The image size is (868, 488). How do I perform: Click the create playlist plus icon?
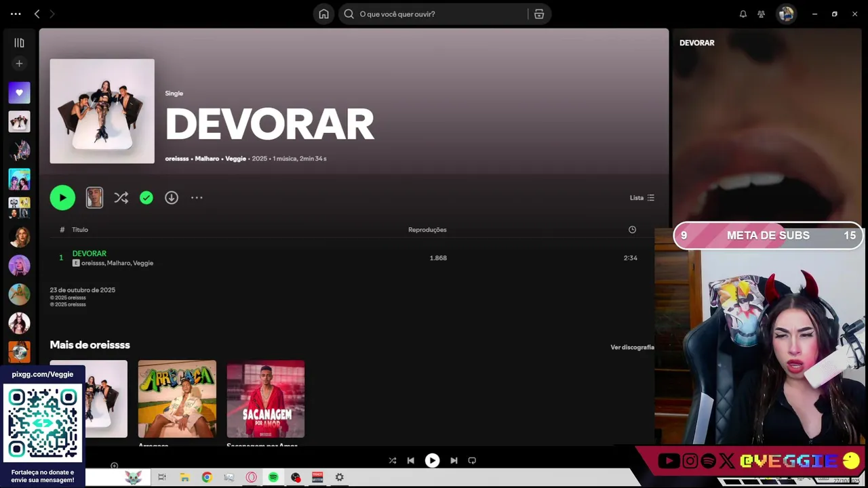coord(19,64)
